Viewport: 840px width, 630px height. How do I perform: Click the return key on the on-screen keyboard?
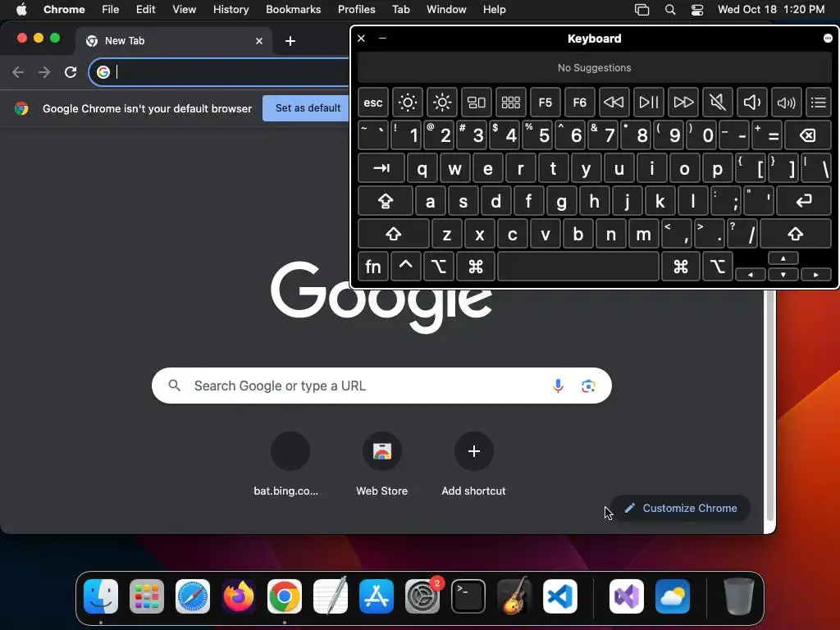(x=804, y=201)
